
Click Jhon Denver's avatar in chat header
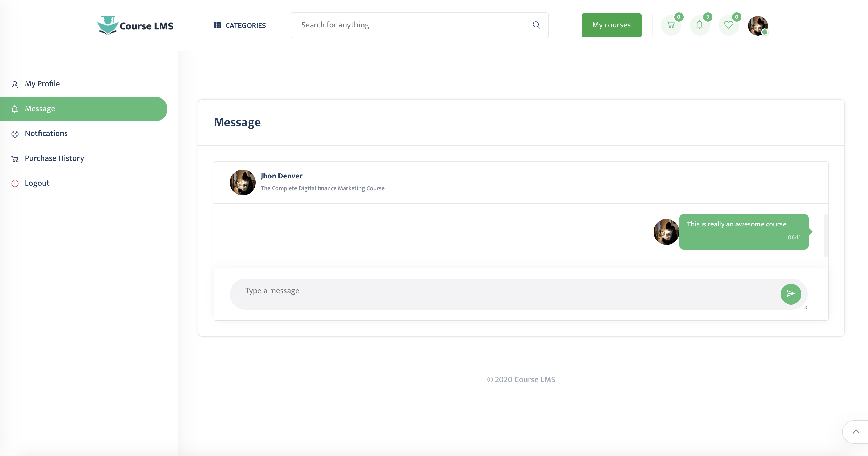coord(243,183)
